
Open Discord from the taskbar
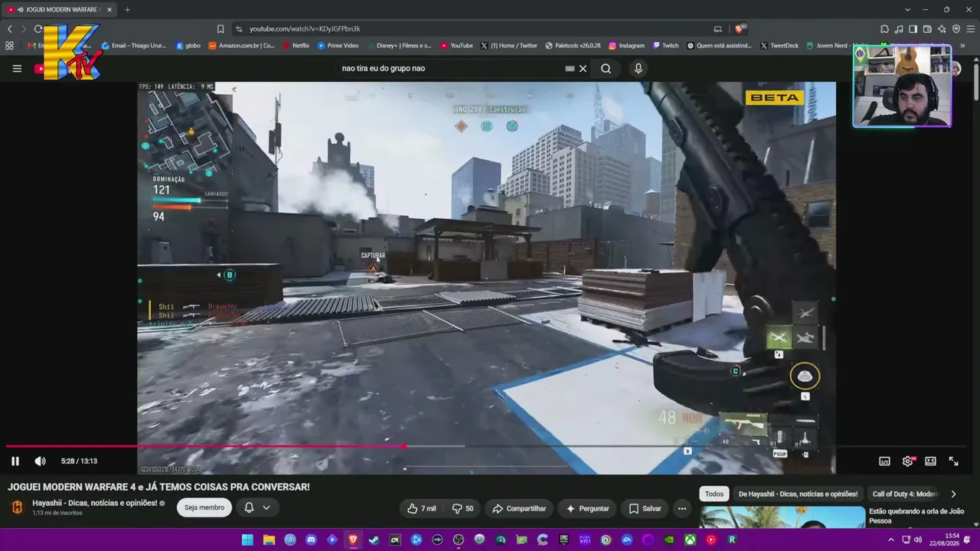tap(311, 540)
